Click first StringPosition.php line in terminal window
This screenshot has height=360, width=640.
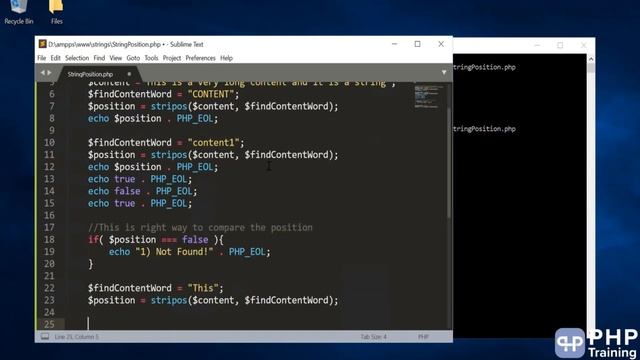click(x=484, y=67)
